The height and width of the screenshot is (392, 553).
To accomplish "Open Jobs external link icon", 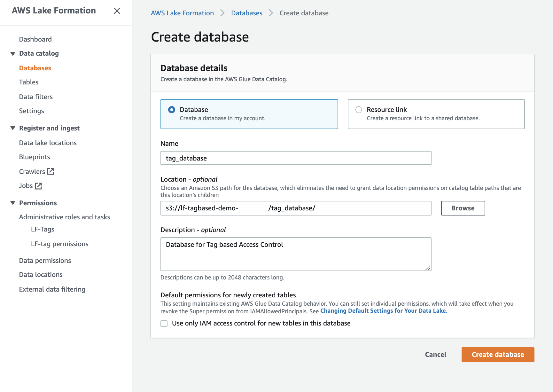I will tap(38, 186).
